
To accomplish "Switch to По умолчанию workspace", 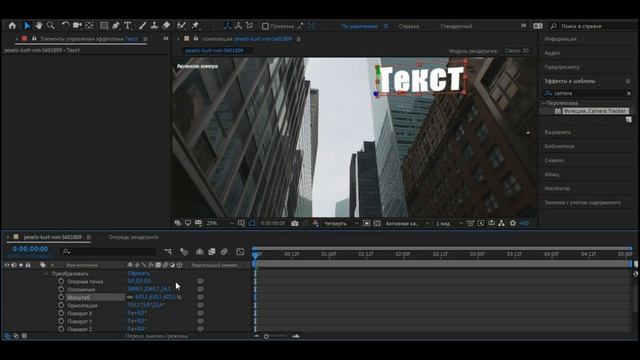I will (359, 26).
